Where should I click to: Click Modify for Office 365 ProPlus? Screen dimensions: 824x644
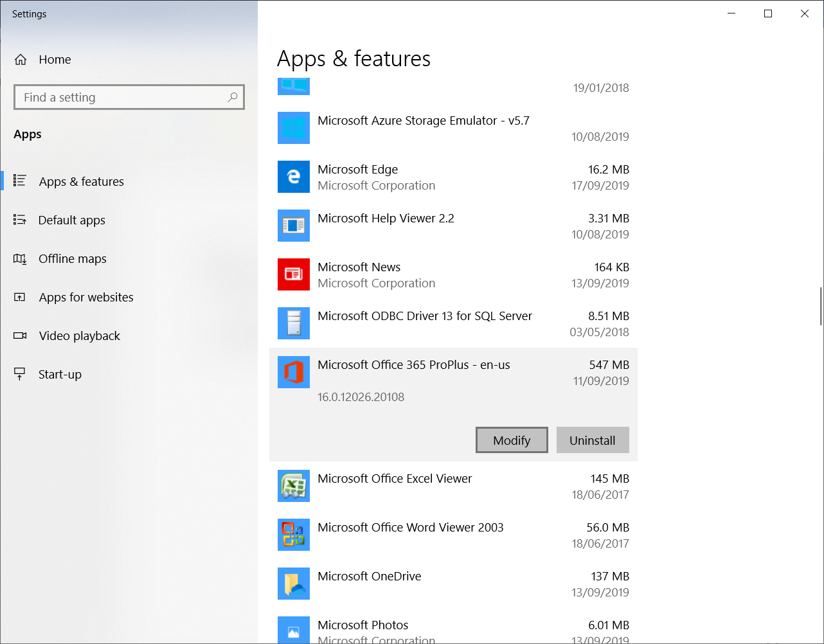(x=512, y=440)
